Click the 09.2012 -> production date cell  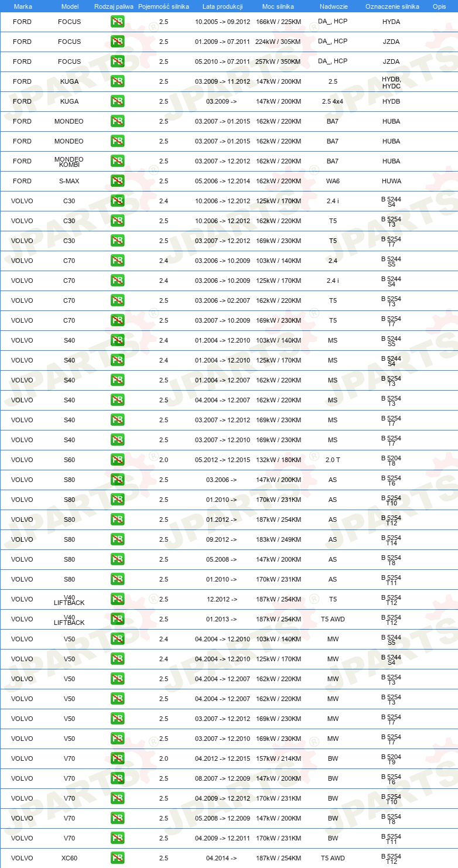(x=221, y=539)
